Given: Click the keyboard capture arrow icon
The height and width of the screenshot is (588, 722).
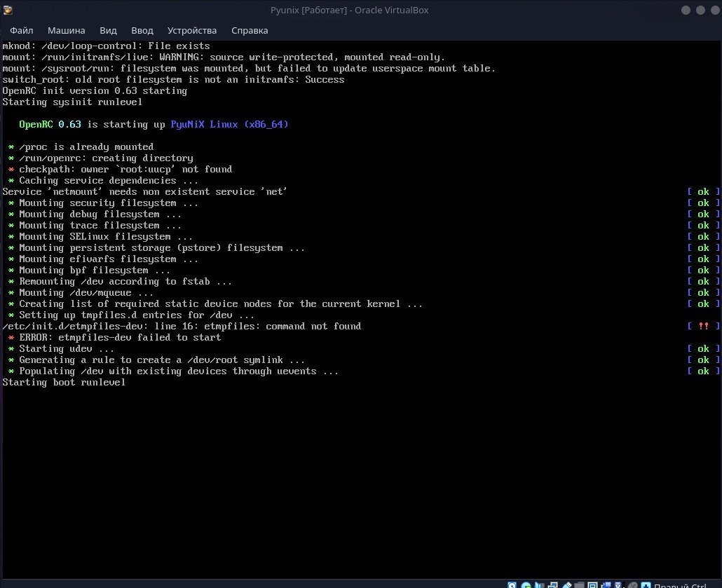Looking at the screenshot, I should click(x=646, y=585).
